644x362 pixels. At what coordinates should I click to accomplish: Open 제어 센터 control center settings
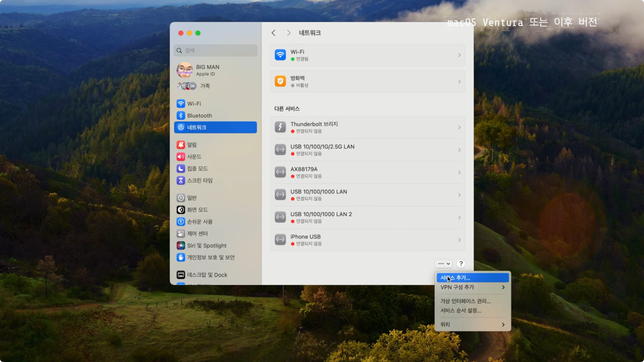tap(197, 233)
